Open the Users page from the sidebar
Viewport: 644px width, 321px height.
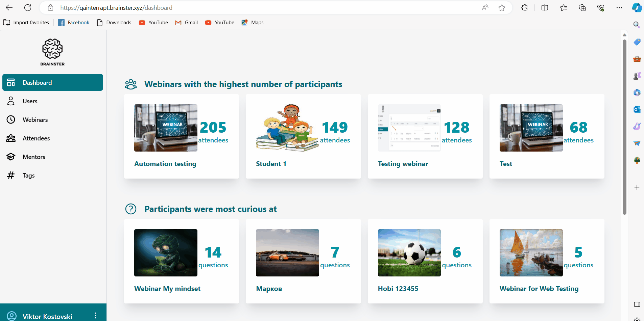(x=30, y=101)
